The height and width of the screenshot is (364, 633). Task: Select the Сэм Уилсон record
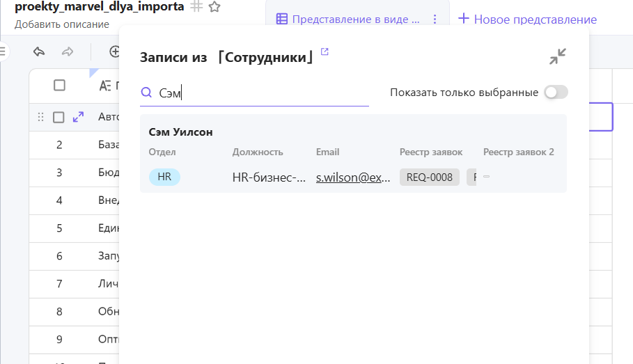353,153
